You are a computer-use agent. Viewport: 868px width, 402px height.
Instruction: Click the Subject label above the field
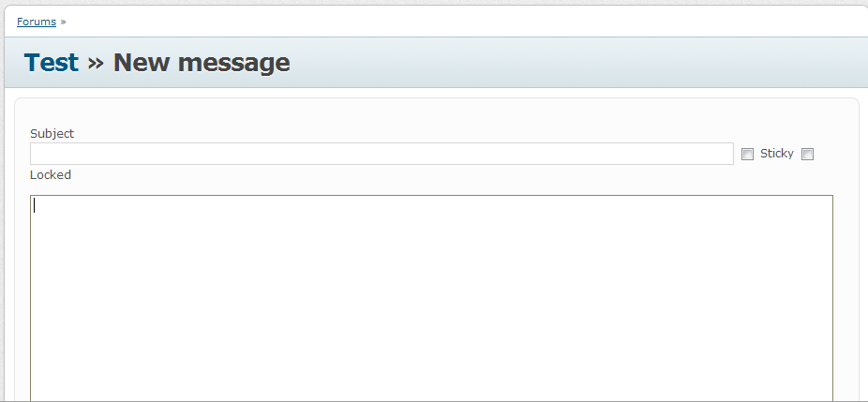coord(52,133)
